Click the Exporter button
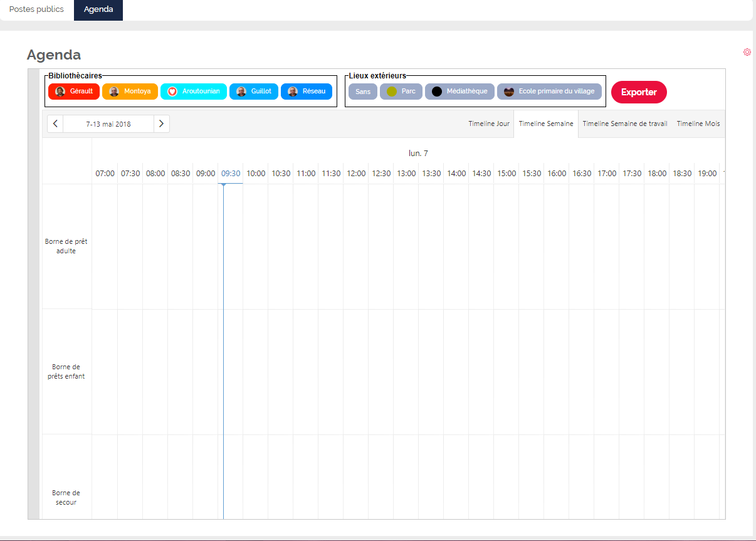Screen dimensions: 756x541 (x=639, y=92)
